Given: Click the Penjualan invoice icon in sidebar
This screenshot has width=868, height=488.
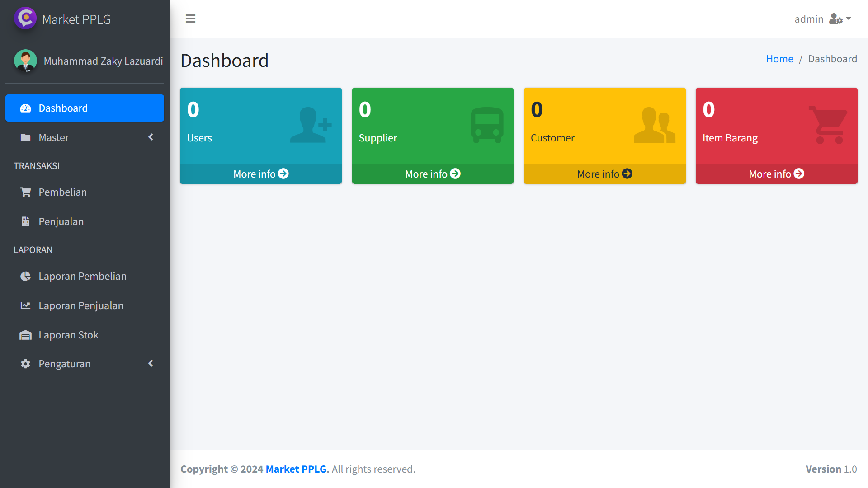Looking at the screenshot, I should coord(25,221).
